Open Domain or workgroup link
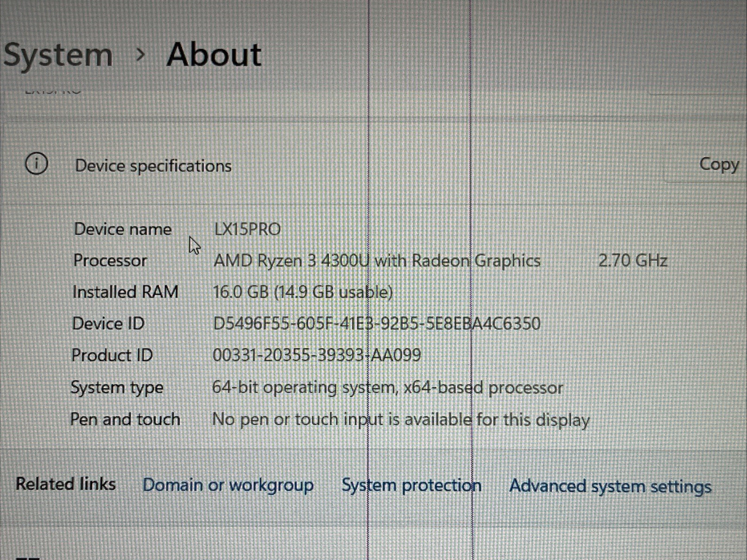 [x=228, y=485]
